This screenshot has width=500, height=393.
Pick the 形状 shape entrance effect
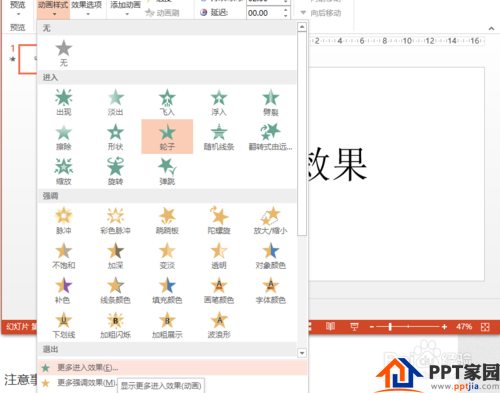point(115,137)
